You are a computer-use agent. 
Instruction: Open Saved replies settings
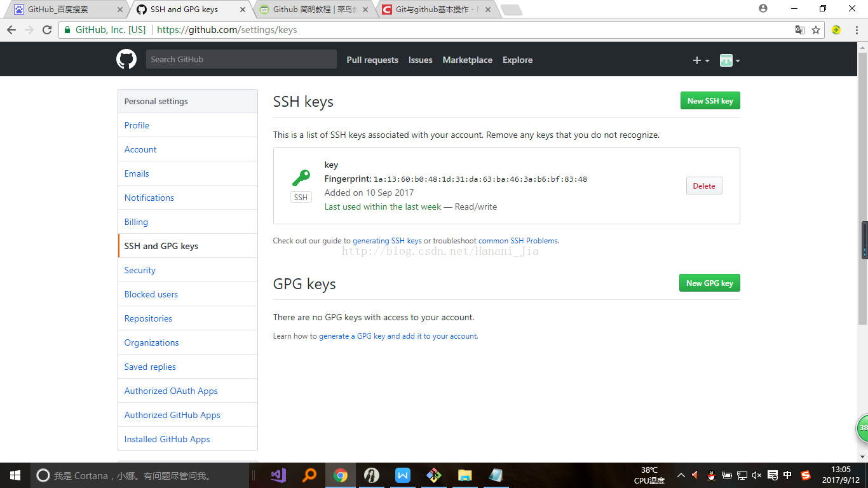coord(187,367)
